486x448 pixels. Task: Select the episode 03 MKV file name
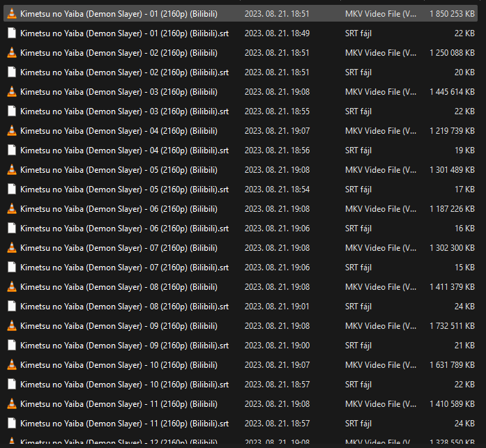[x=119, y=92]
